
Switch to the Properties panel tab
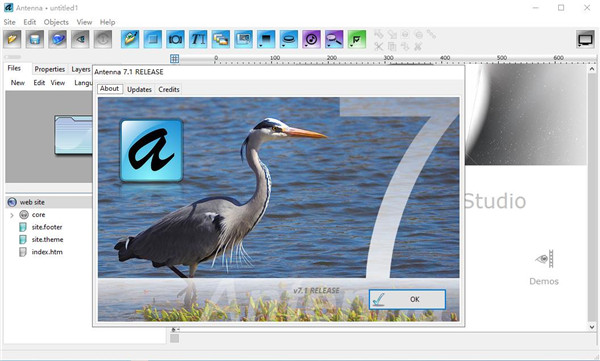[x=50, y=69]
